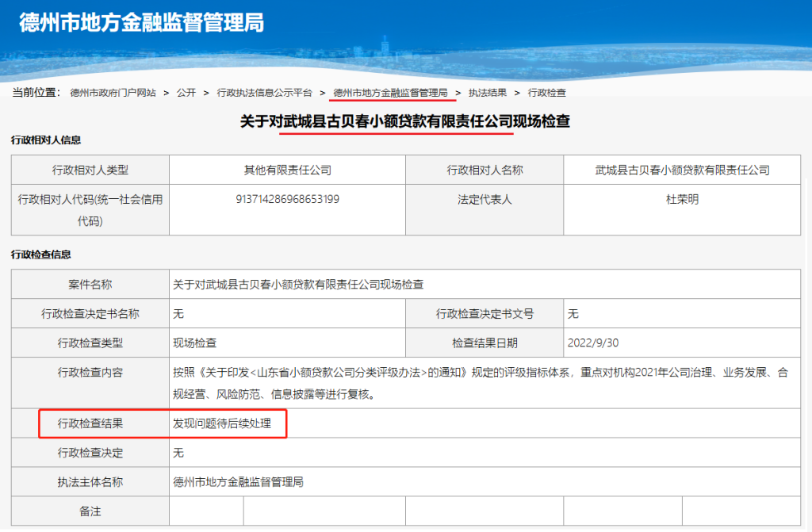Go to 行政执法信息公示平台 in the breadcrumb
Image resolution: width=812 pixels, height=532 pixels.
pyautogui.click(x=264, y=93)
